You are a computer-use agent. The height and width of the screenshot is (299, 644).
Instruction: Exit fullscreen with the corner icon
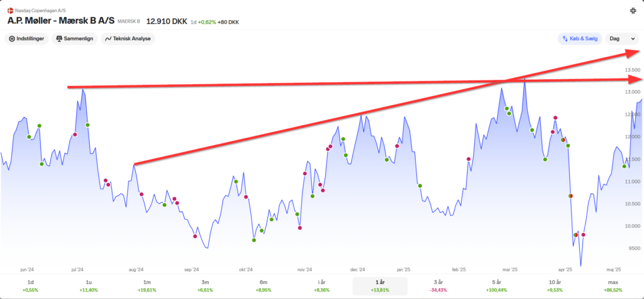click(633, 11)
